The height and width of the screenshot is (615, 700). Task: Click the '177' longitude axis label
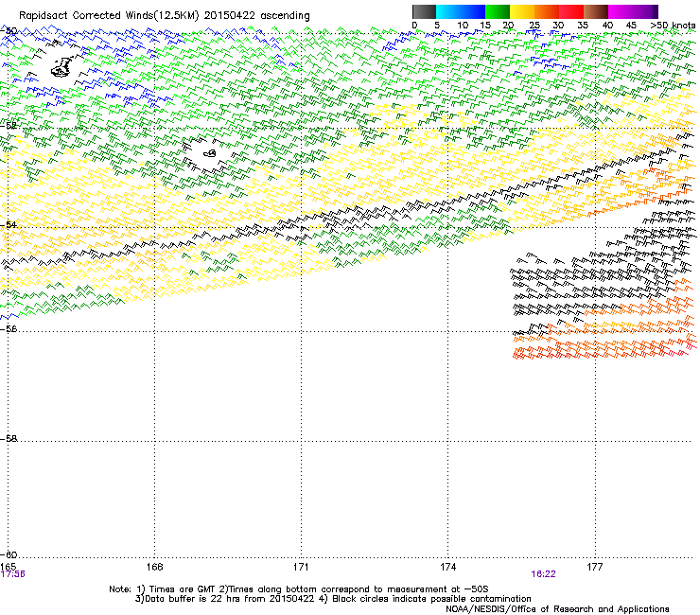coord(595,567)
